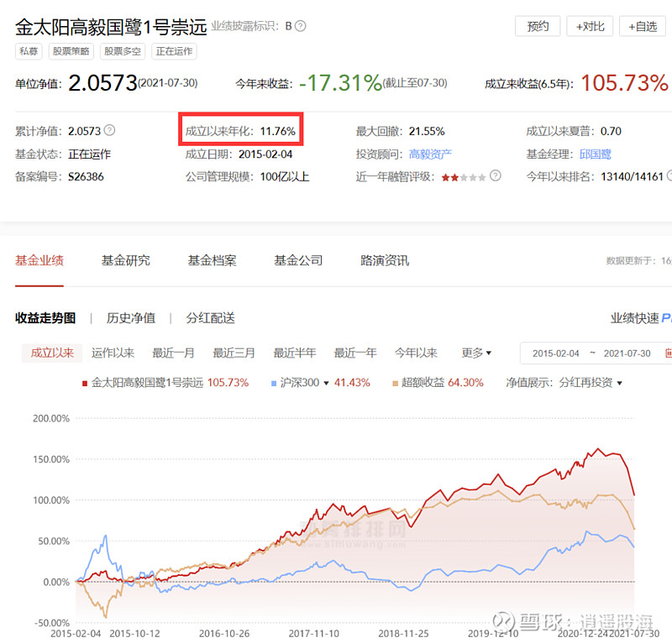
Task: Open the 高毅资产 investment adviser link
Action: pyautogui.click(x=430, y=154)
